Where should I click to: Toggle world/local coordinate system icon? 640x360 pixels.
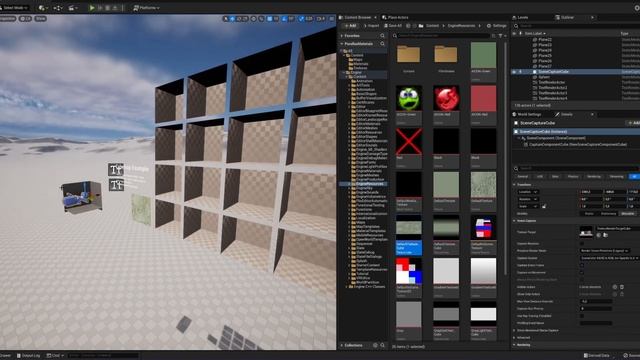pyautogui.click(x=254, y=18)
